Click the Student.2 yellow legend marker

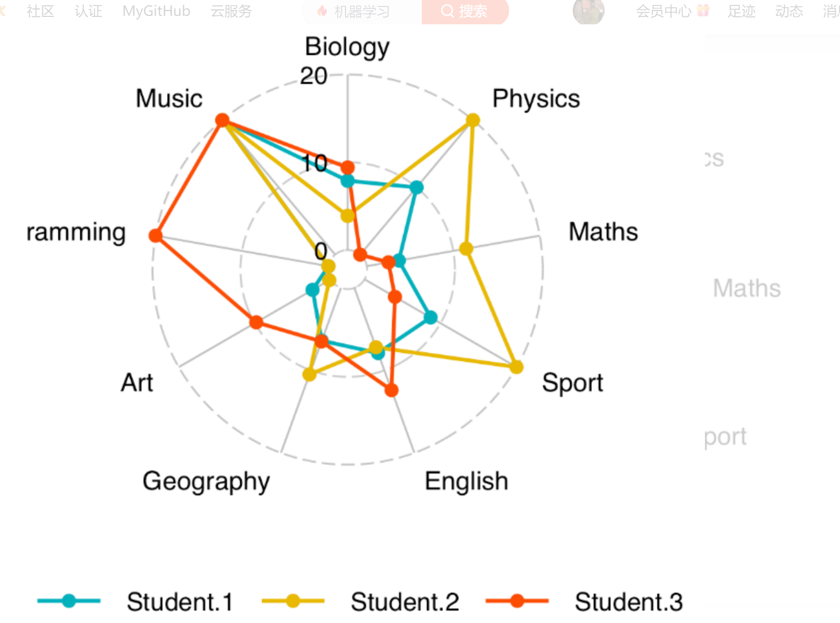(x=293, y=601)
